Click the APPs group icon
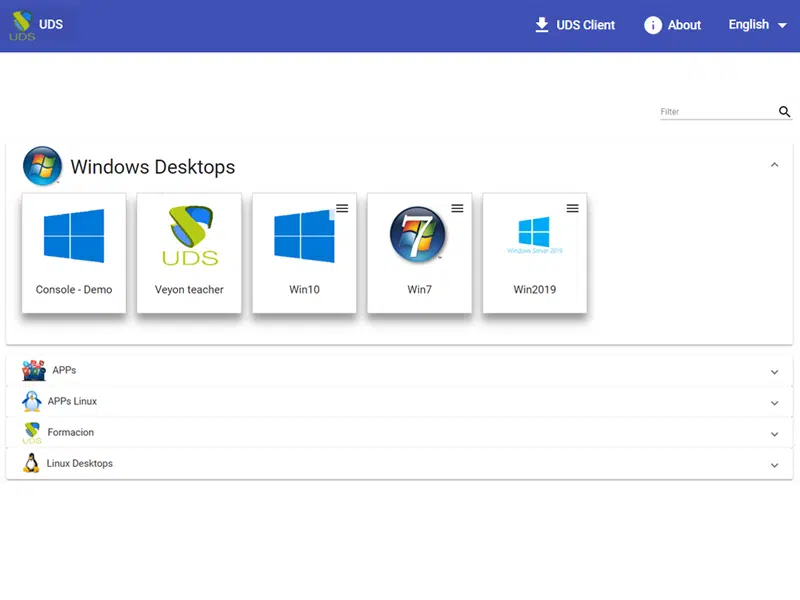This screenshot has width=800, height=600. click(34, 370)
